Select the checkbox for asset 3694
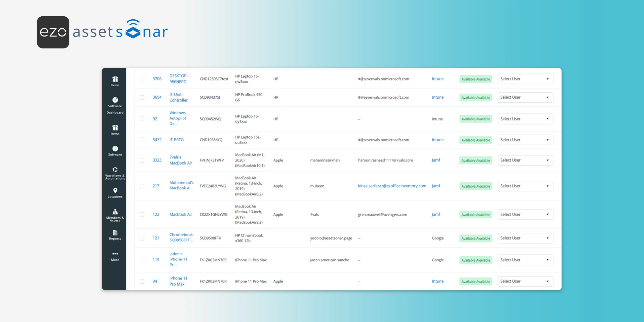This screenshot has height=322, width=644. pos(142,97)
